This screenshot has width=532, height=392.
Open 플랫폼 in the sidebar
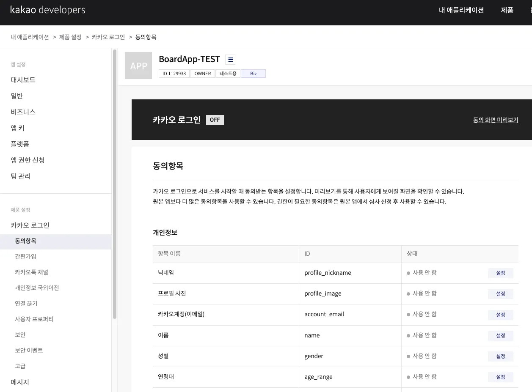[20, 144]
